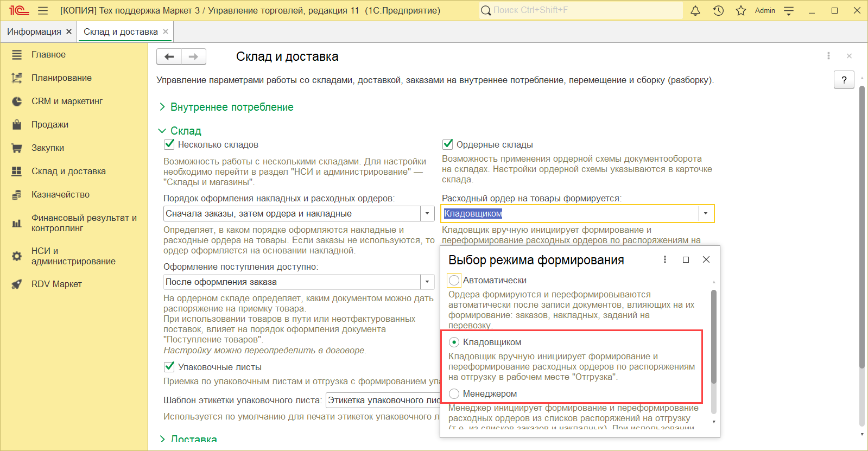Open Оформление поступления доступно dropdown
The height and width of the screenshot is (451, 868).
pos(427,282)
